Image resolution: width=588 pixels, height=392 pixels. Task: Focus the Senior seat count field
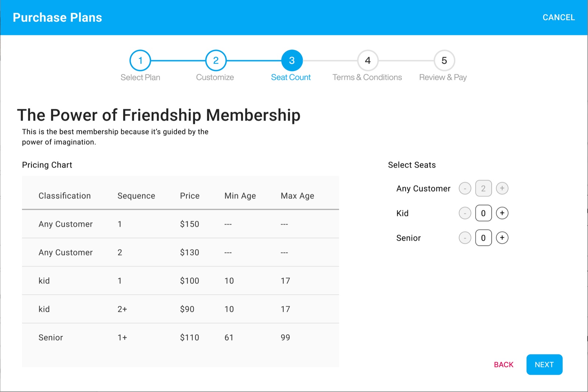pos(483,238)
